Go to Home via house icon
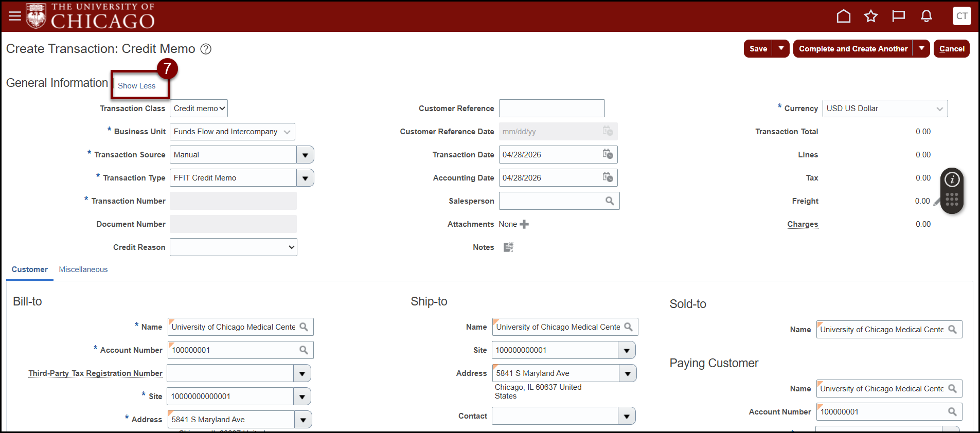The height and width of the screenshot is (433, 980). coord(844,16)
